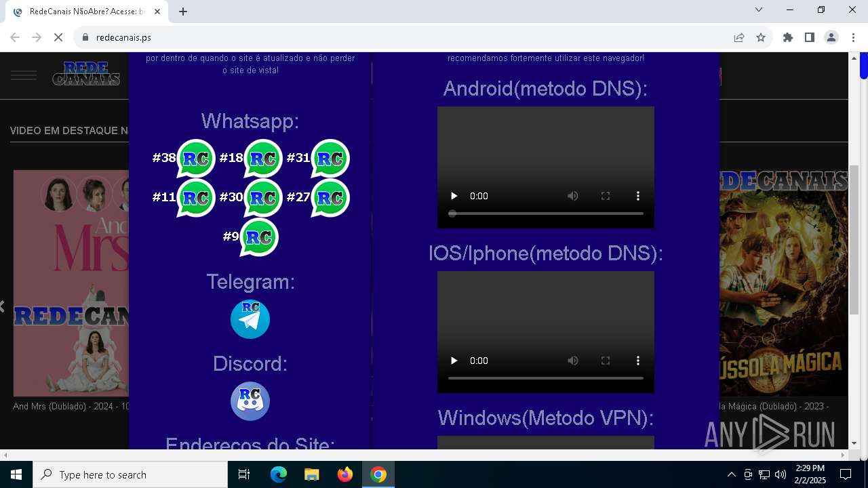Click the taskbar search box
Image resolution: width=868 pixels, height=488 pixels.
point(130,474)
